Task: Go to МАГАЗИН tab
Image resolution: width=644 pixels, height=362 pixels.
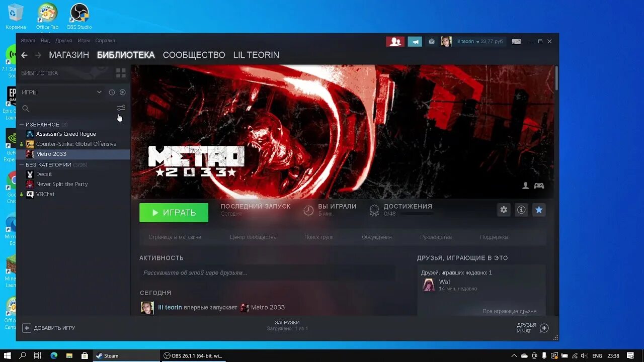Action: pos(69,55)
